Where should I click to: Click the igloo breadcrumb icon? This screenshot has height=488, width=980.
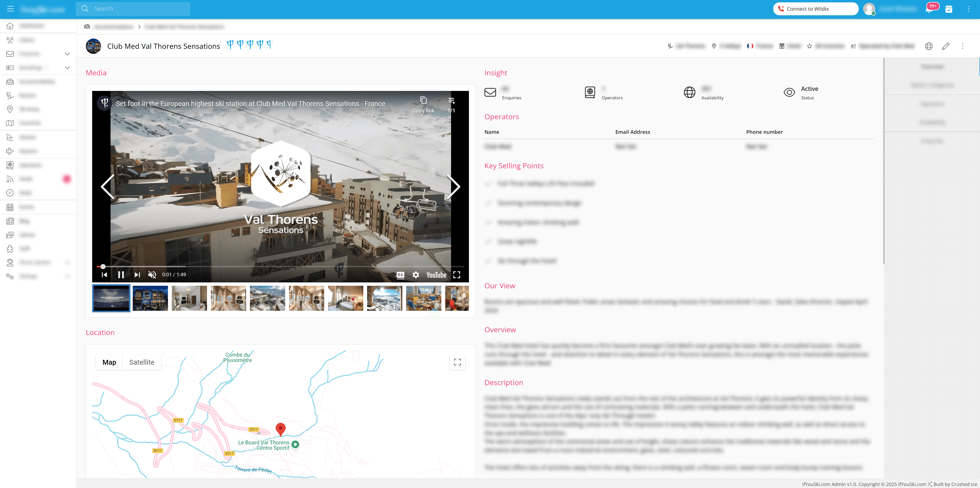click(87, 27)
